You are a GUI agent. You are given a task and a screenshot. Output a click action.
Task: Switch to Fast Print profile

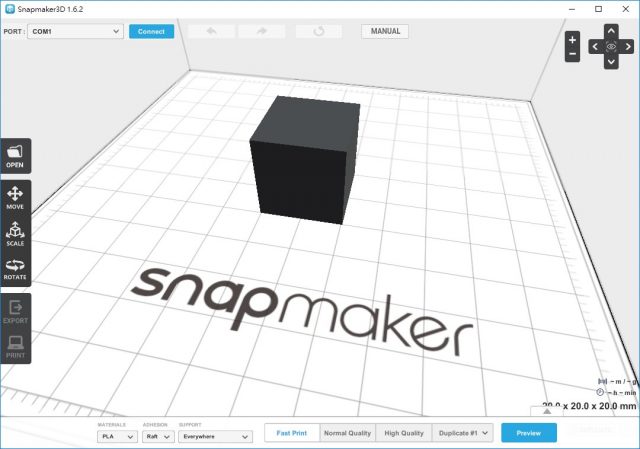(292, 433)
